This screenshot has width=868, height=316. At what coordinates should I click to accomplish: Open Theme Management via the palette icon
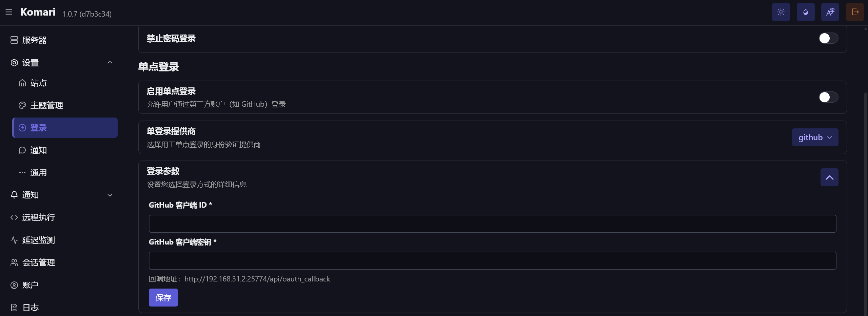[x=22, y=105]
